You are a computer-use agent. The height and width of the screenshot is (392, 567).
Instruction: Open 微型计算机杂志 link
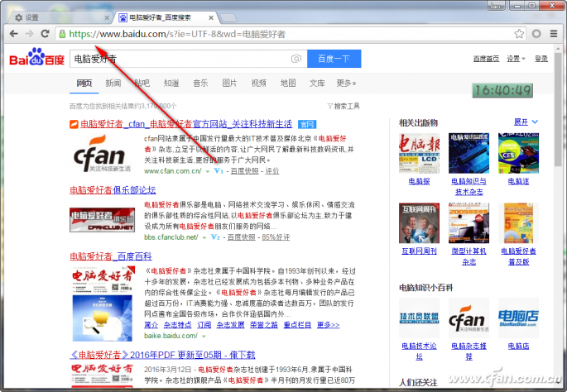(x=468, y=256)
